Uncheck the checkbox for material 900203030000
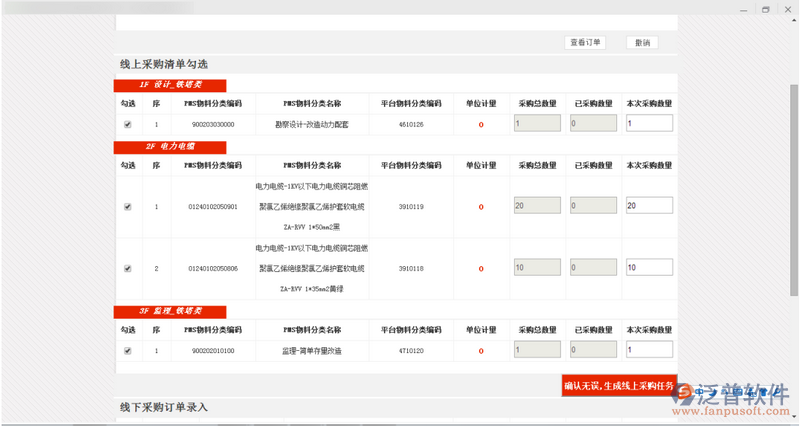The image size is (800, 427). [127, 125]
